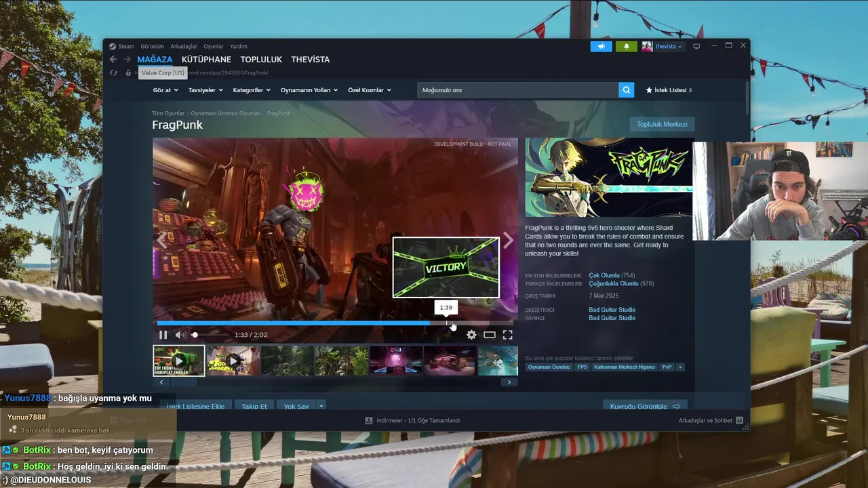Open Çoğunlukla Olumlu Turkish reviews link
868x488 pixels.
(614, 283)
